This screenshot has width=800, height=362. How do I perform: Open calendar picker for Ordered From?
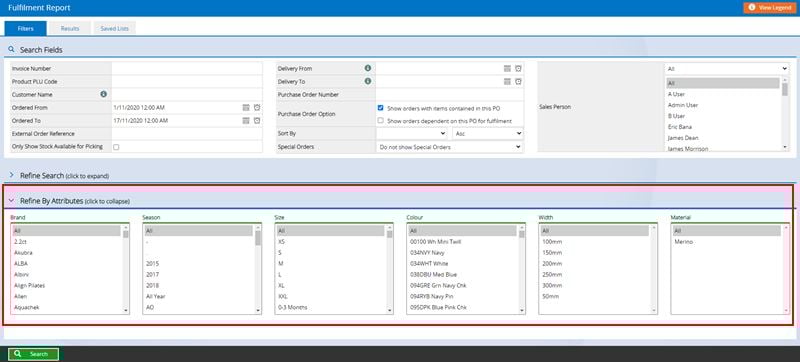(x=246, y=108)
